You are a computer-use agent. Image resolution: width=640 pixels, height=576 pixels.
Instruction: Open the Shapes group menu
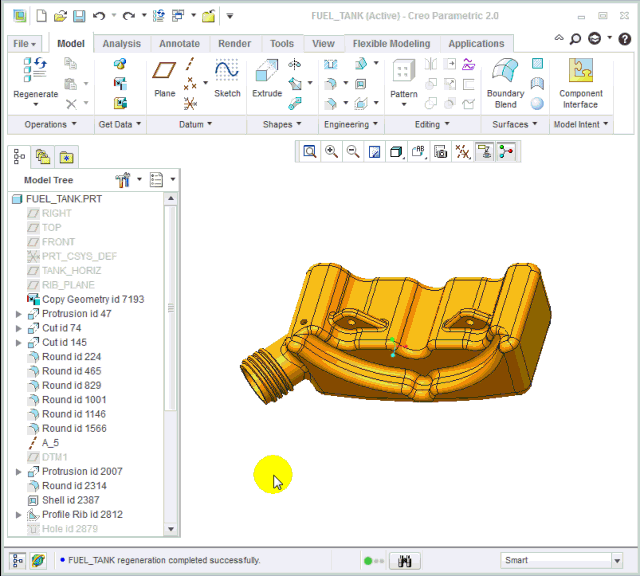click(x=282, y=124)
